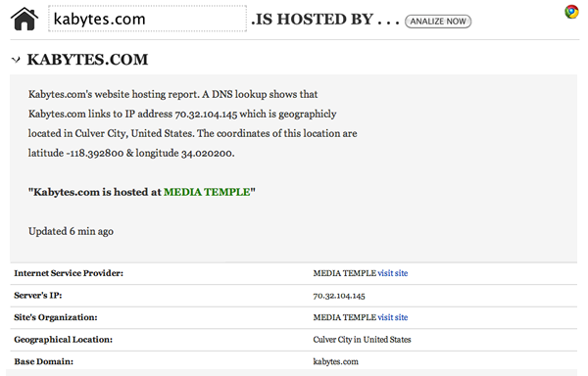Click the Geographical Location label
Image resolution: width=588 pixels, height=376 pixels.
coord(64,340)
